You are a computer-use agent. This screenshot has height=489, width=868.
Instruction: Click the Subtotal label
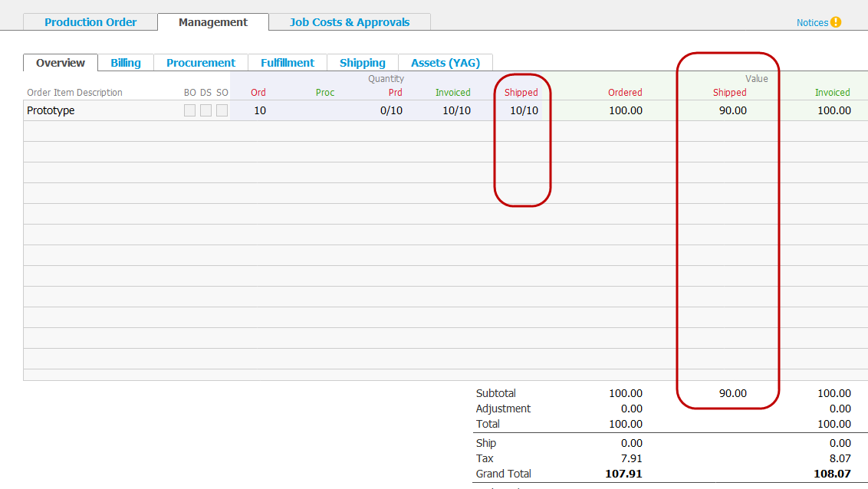click(x=496, y=393)
